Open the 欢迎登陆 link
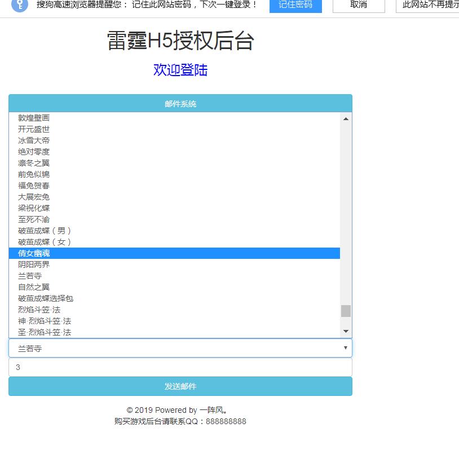Viewport: 459px width, 476px height. click(x=180, y=70)
